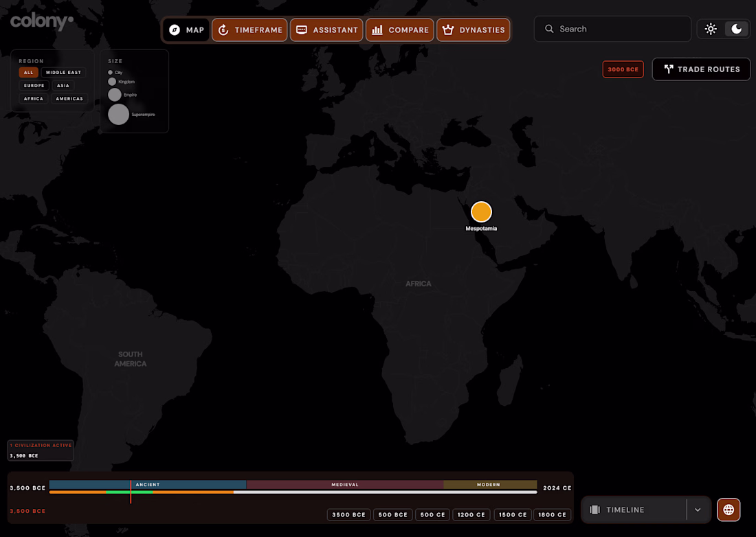The width and height of the screenshot is (756, 537).
Task: Switch to light mode sun icon
Action: (711, 29)
